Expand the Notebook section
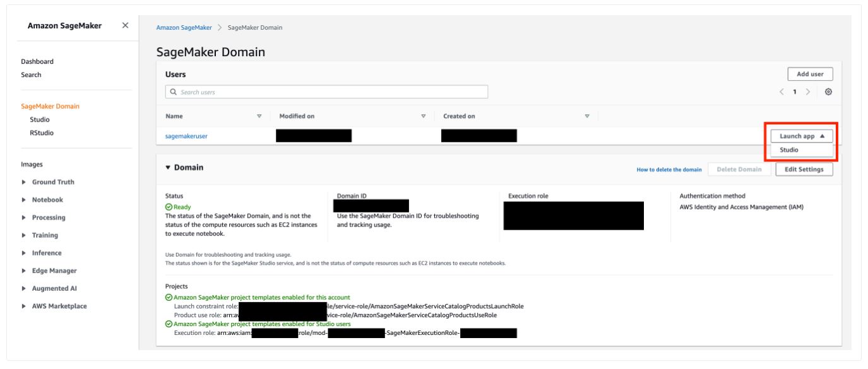This screenshot has height=369, width=868. 24,200
